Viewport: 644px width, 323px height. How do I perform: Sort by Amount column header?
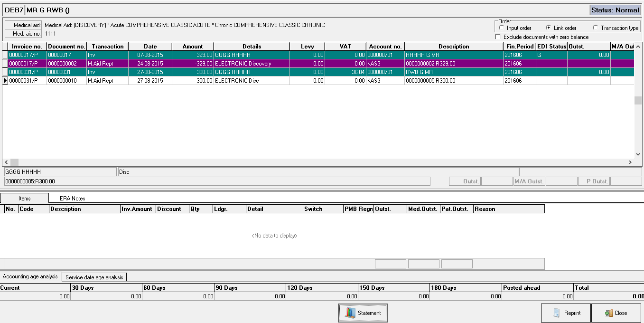point(193,47)
